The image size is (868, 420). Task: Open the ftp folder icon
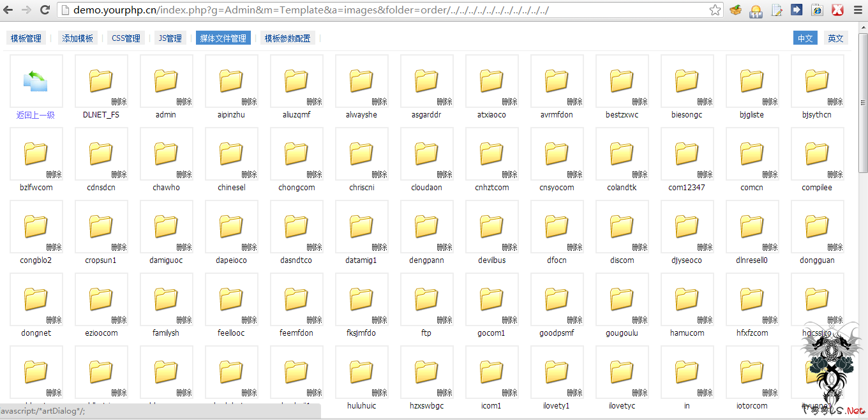pyautogui.click(x=426, y=299)
